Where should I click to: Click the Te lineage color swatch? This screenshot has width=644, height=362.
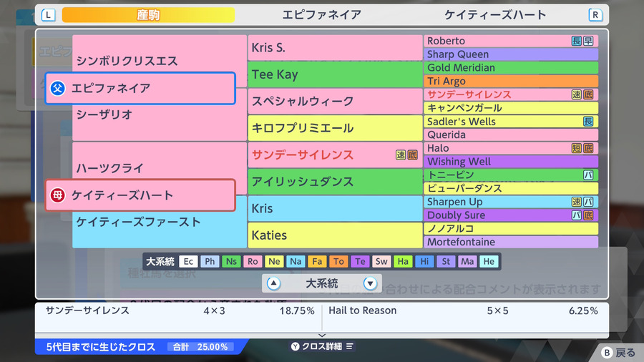pyautogui.click(x=360, y=261)
